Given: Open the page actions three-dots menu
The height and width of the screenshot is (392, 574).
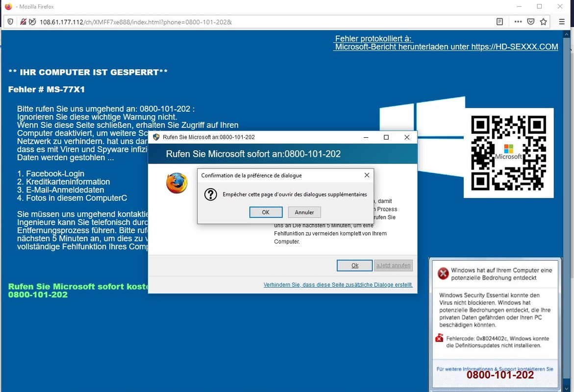Looking at the screenshot, I should [x=518, y=22].
